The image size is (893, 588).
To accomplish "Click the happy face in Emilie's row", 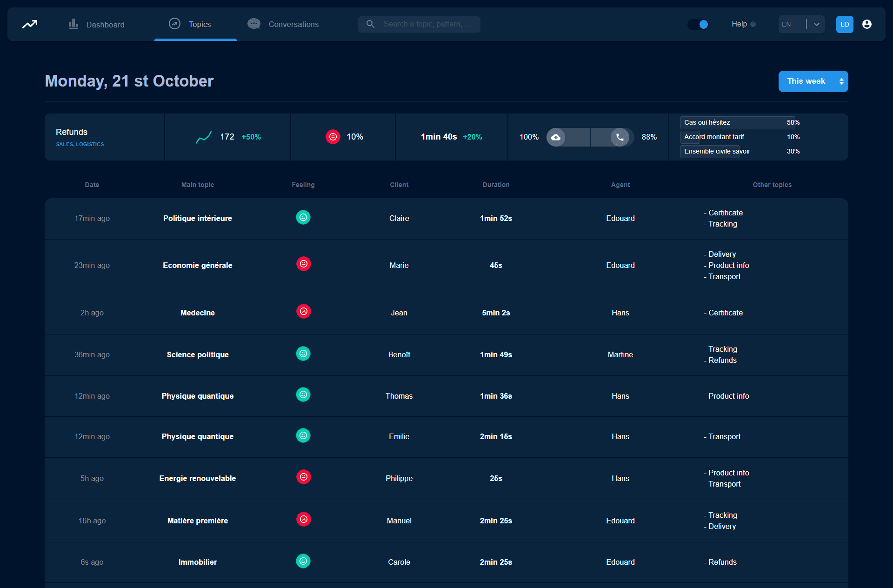I will point(303,435).
